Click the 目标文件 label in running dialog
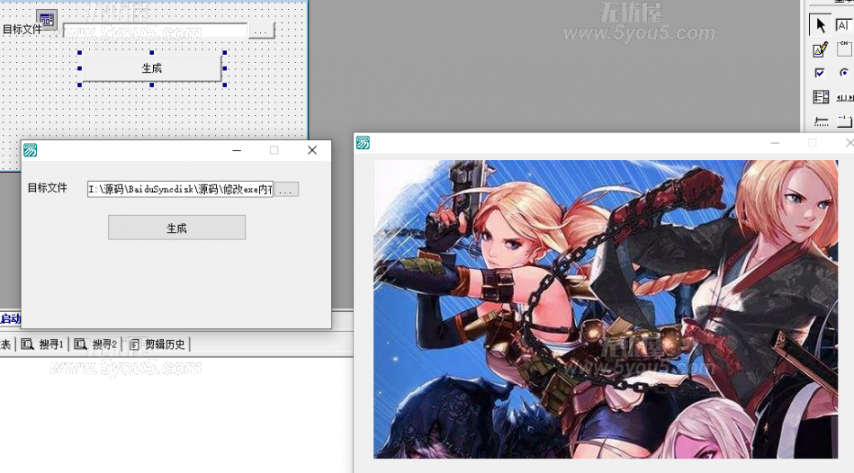 [47, 188]
